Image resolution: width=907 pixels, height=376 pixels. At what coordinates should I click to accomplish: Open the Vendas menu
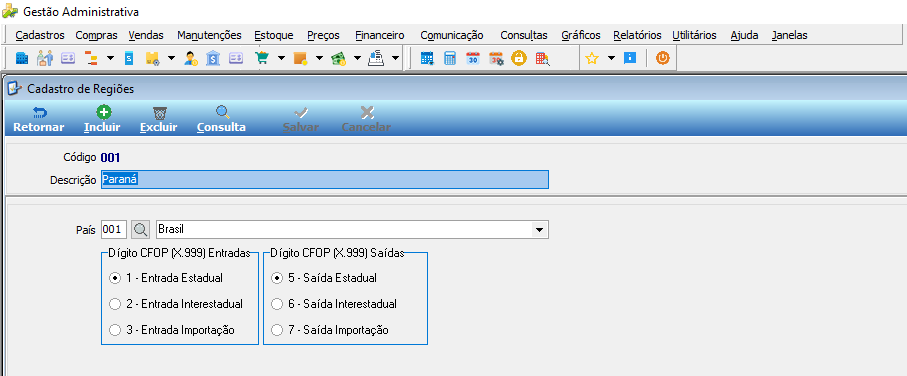(146, 35)
